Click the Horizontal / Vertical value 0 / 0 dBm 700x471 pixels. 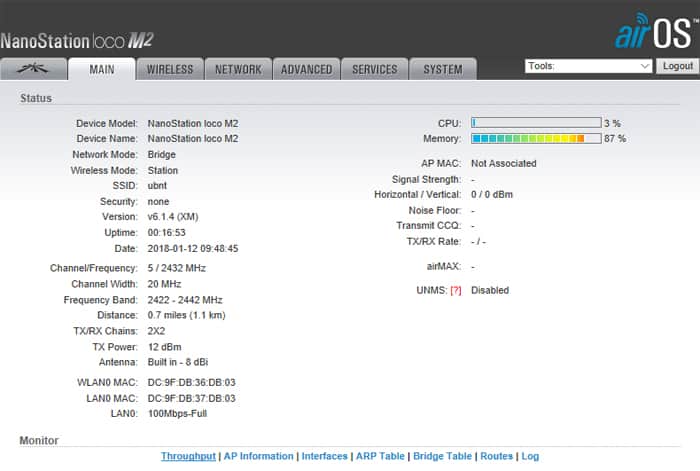click(x=492, y=195)
